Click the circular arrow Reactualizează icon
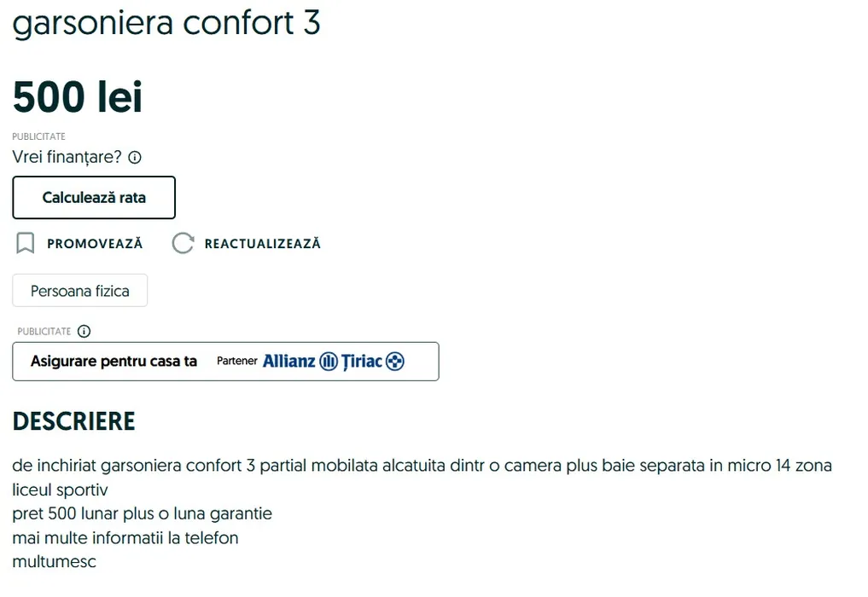This screenshot has height=597, width=868. (x=183, y=244)
